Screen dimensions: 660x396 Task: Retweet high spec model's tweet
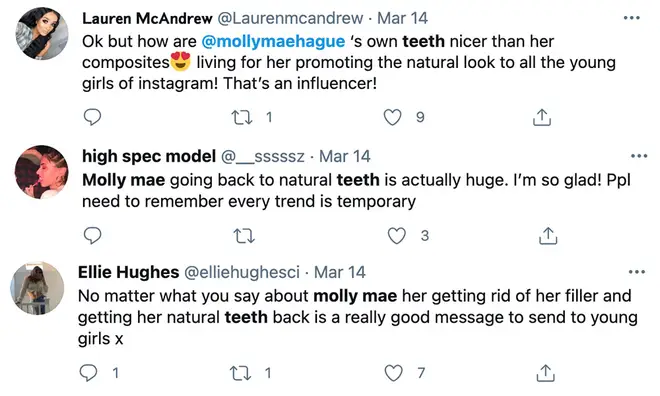[244, 236]
